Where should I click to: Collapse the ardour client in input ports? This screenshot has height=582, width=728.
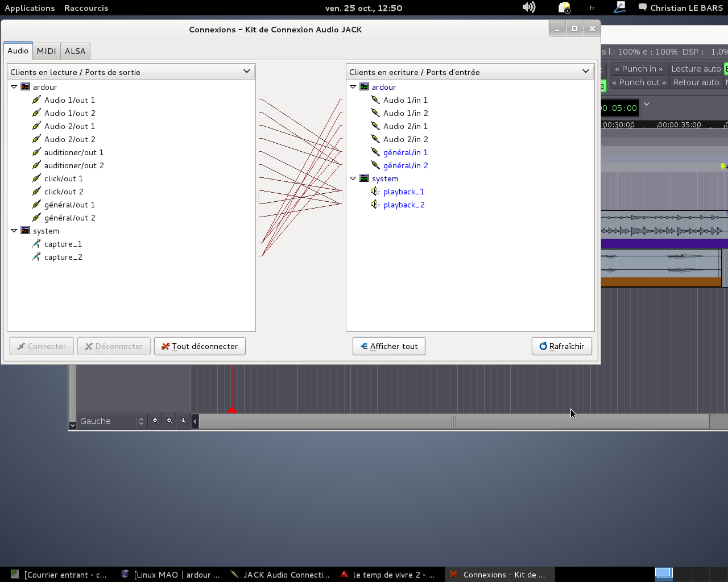353,87
